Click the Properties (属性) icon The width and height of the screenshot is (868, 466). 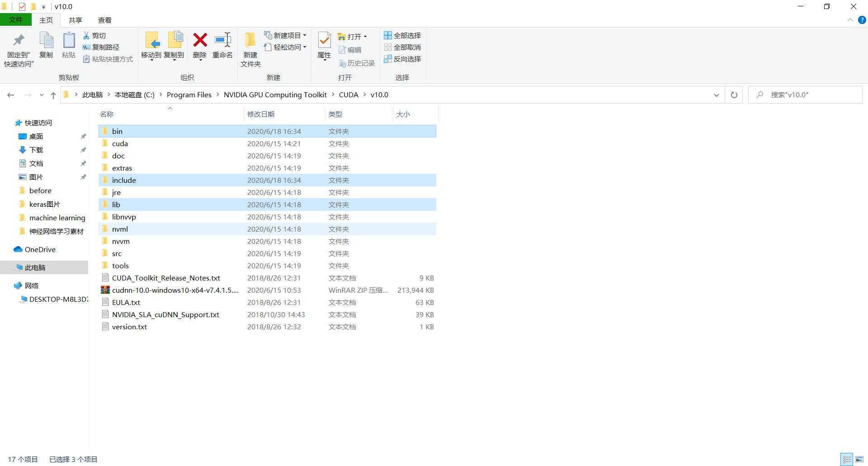coord(324,40)
